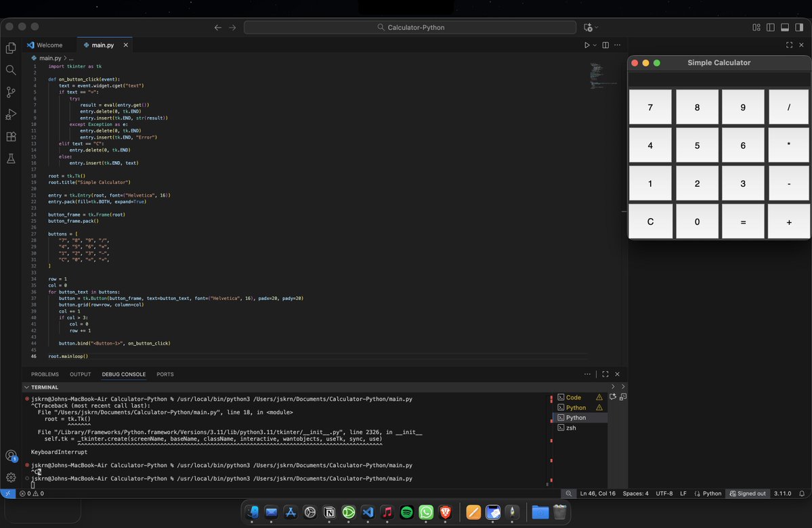
Task: Customize layout from title bar icon
Action: 756,28
